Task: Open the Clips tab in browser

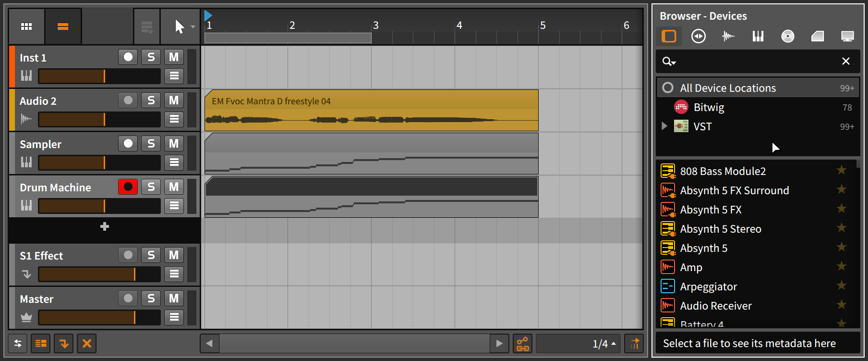Action: click(818, 36)
